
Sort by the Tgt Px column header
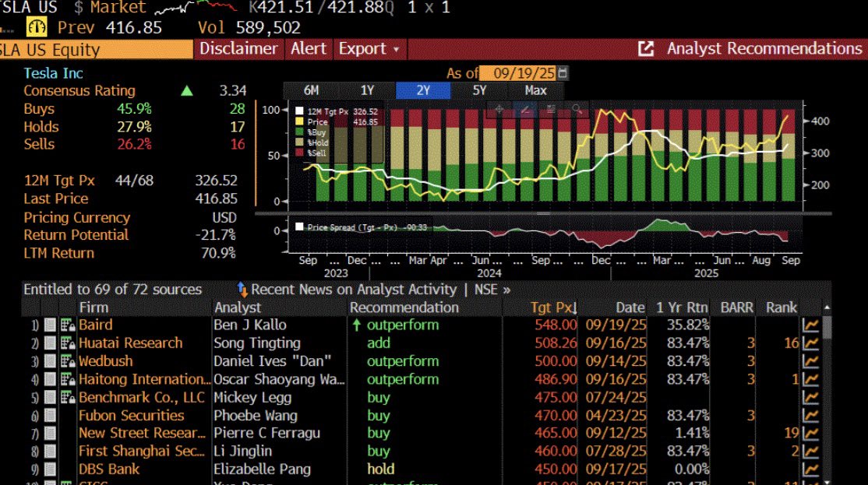tap(552, 308)
